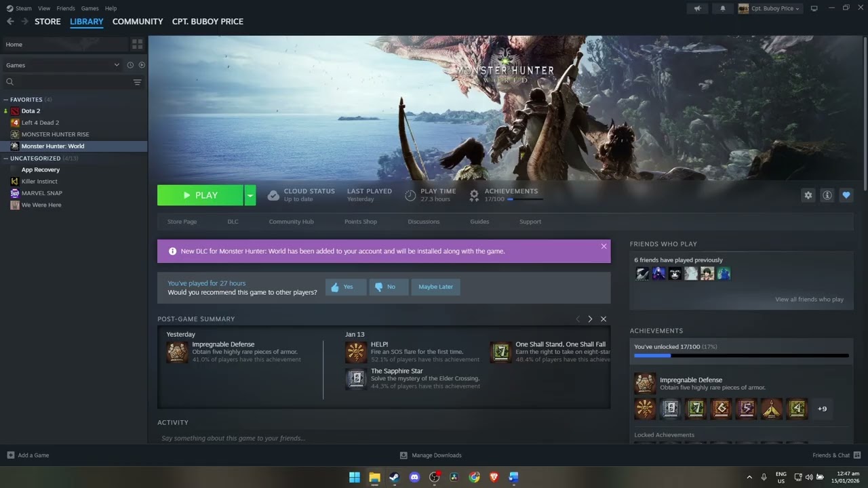
Task: Open the Points Shop link
Action: 360,222
